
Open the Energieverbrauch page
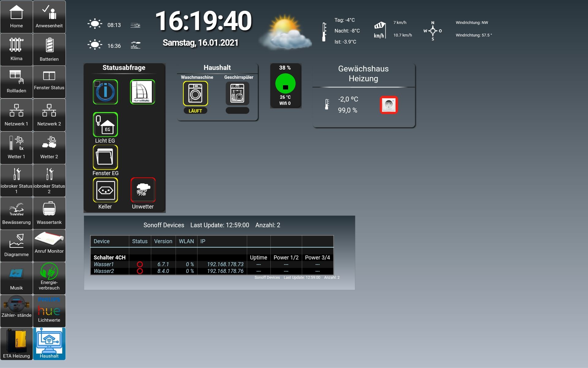pyautogui.click(x=49, y=278)
